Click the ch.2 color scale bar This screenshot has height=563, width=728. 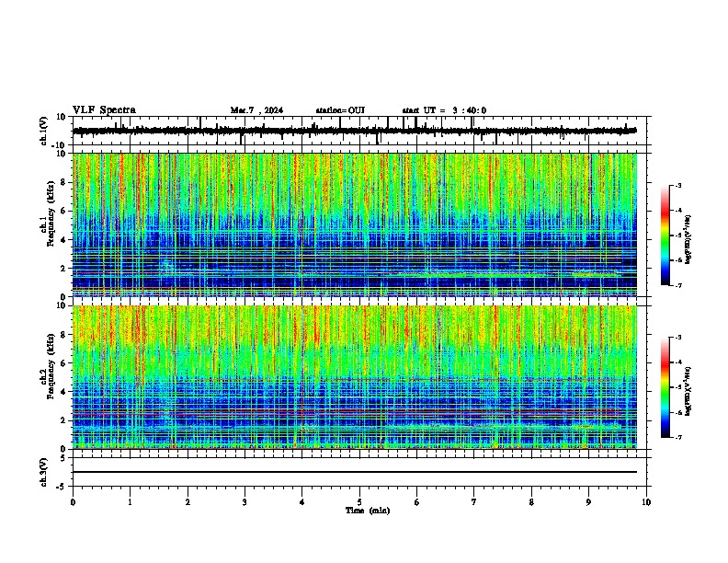point(665,387)
